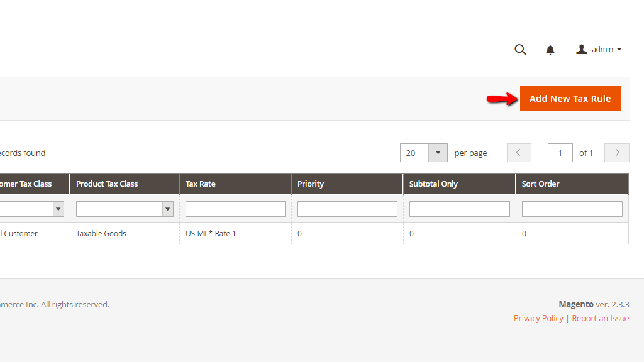Open the Report an Issue link
Viewport: 644px width, 362px height.
600,319
